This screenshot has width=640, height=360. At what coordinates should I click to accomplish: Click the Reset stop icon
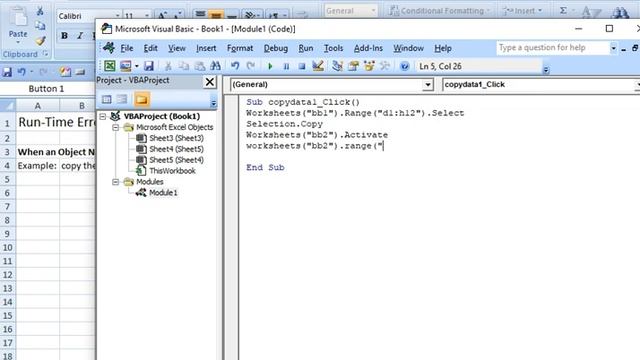coord(302,66)
